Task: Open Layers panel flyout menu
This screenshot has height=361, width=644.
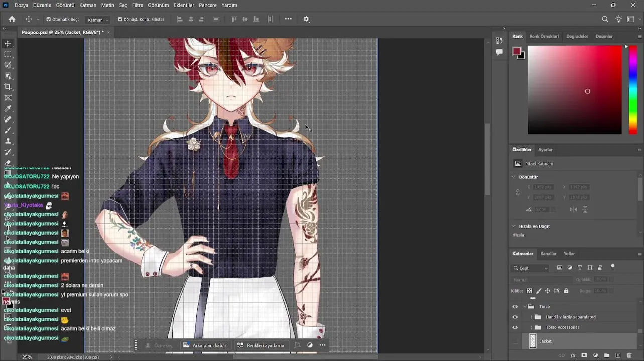Action: [x=639, y=254]
